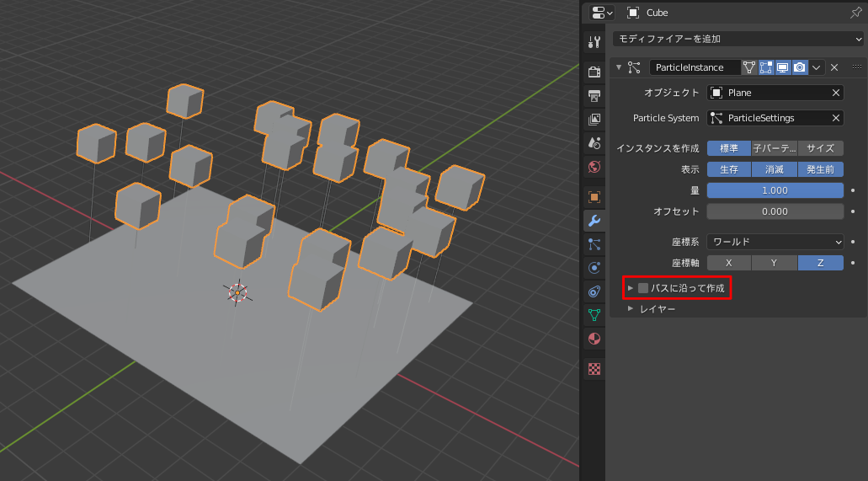Clear the ParticleSettings particle system field

pyautogui.click(x=836, y=118)
